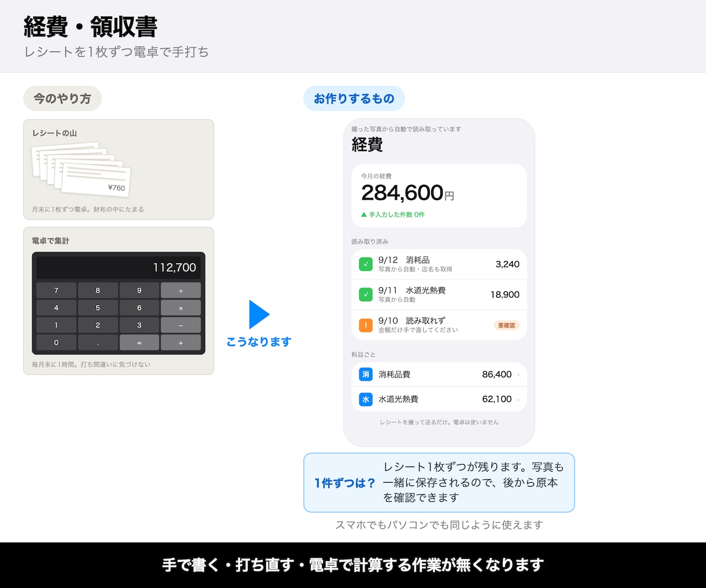
Task: Click the calculator display showing 112,700
Action: click(x=119, y=267)
